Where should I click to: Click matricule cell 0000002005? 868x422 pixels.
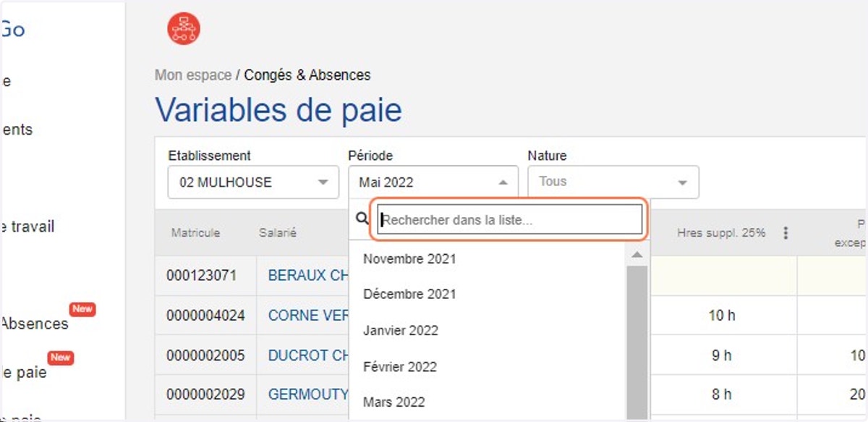click(x=205, y=355)
